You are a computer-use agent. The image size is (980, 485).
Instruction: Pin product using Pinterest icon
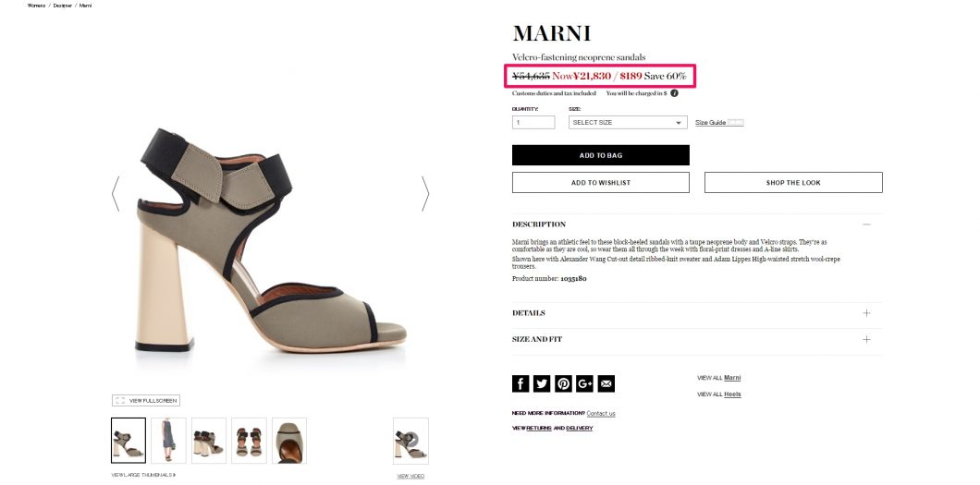click(x=563, y=384)
